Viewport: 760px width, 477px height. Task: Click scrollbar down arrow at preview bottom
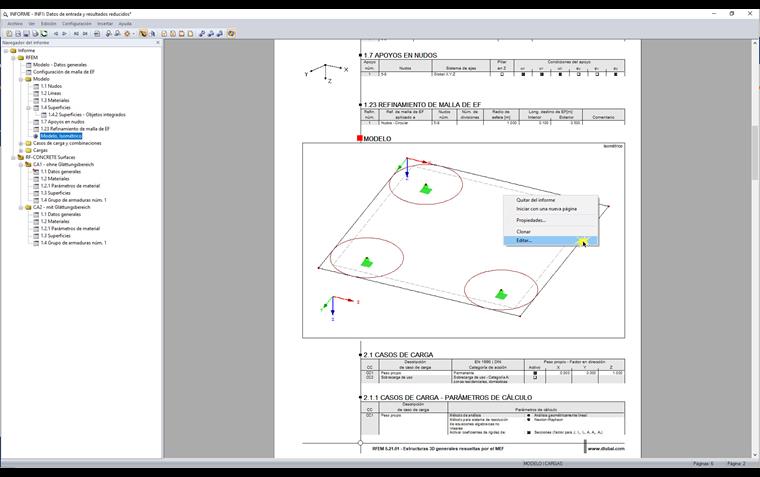click(755, 455)
